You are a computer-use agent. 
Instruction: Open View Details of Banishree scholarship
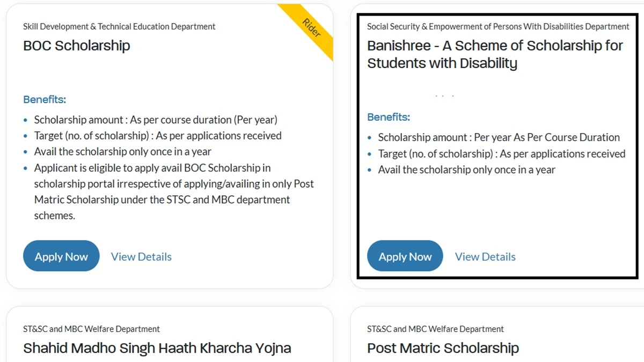tap(485, 256)
